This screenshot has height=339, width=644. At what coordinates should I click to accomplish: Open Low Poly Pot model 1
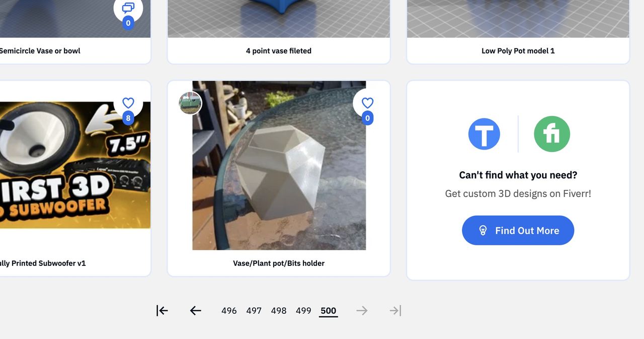pos(518,51)
